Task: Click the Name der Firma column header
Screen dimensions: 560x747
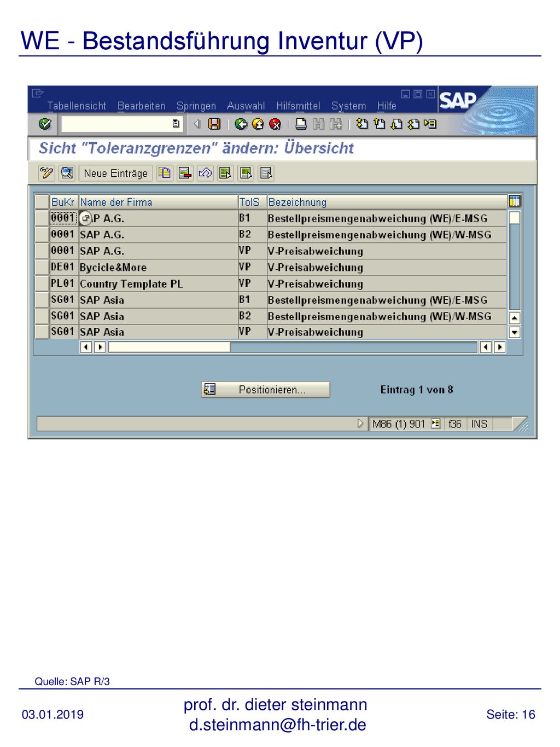Action: click(159, 202)
